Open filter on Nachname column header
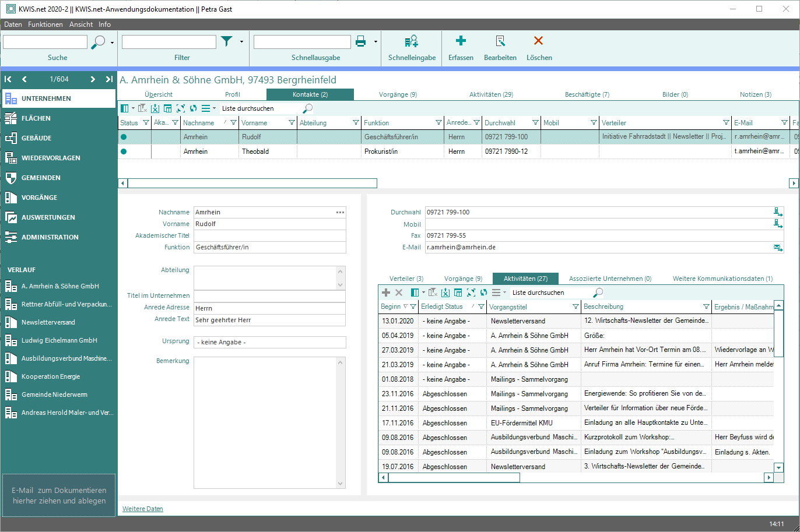 [233, 123]
